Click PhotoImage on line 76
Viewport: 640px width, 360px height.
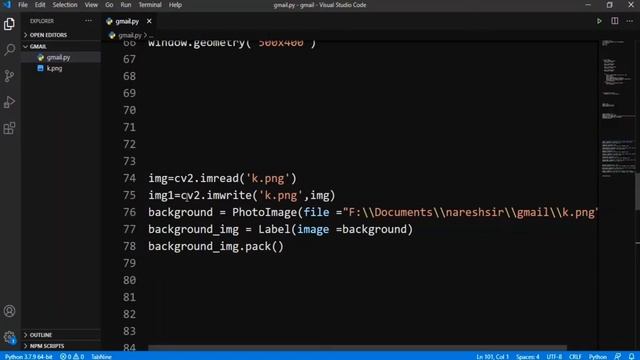[x=264, y=212]
